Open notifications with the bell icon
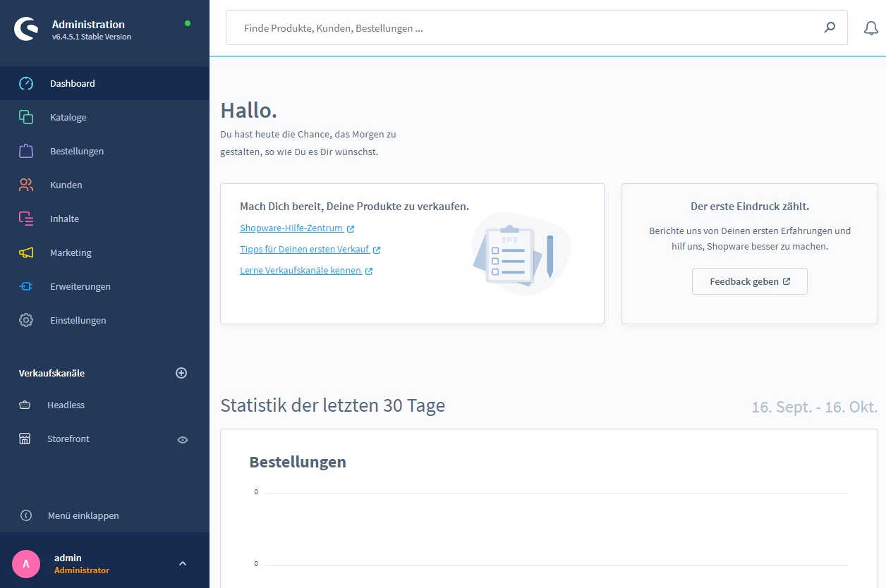 pos(871,28)
